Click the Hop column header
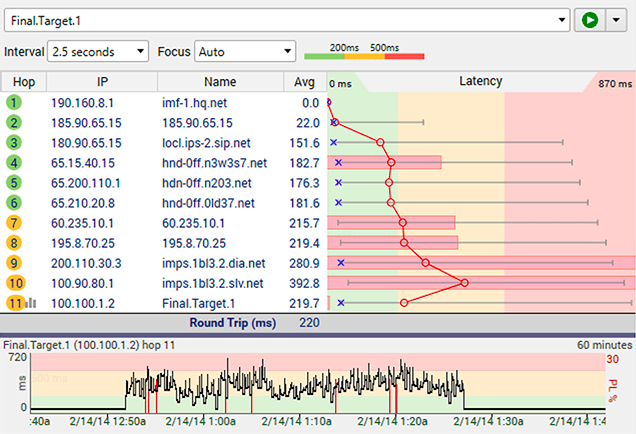 coord(24,82)
